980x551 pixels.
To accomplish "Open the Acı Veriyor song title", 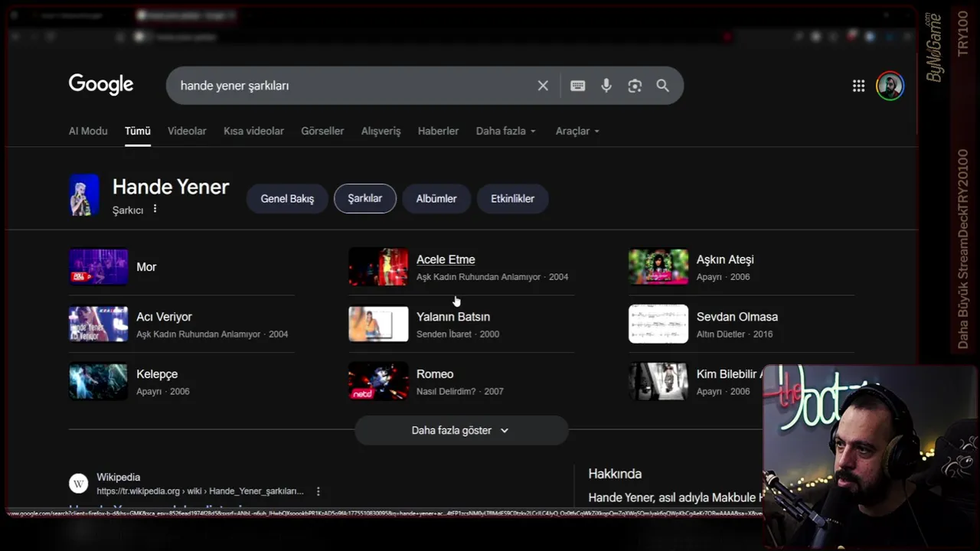I will click(164, 317).
